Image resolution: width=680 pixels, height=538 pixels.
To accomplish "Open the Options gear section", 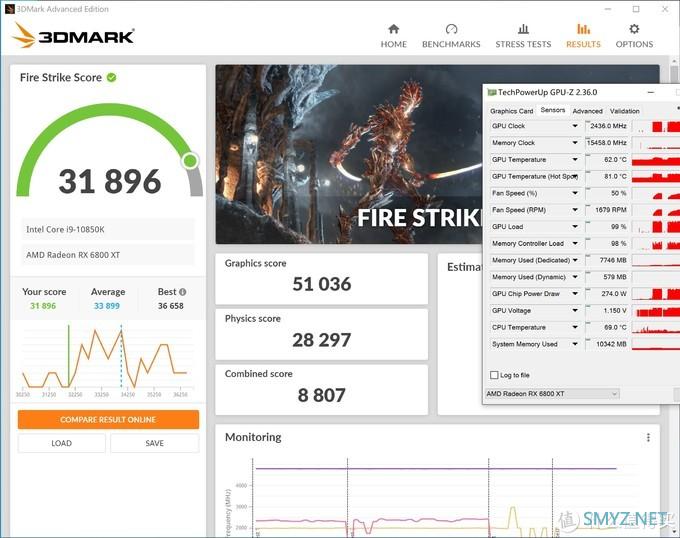I will click(634, 36).
